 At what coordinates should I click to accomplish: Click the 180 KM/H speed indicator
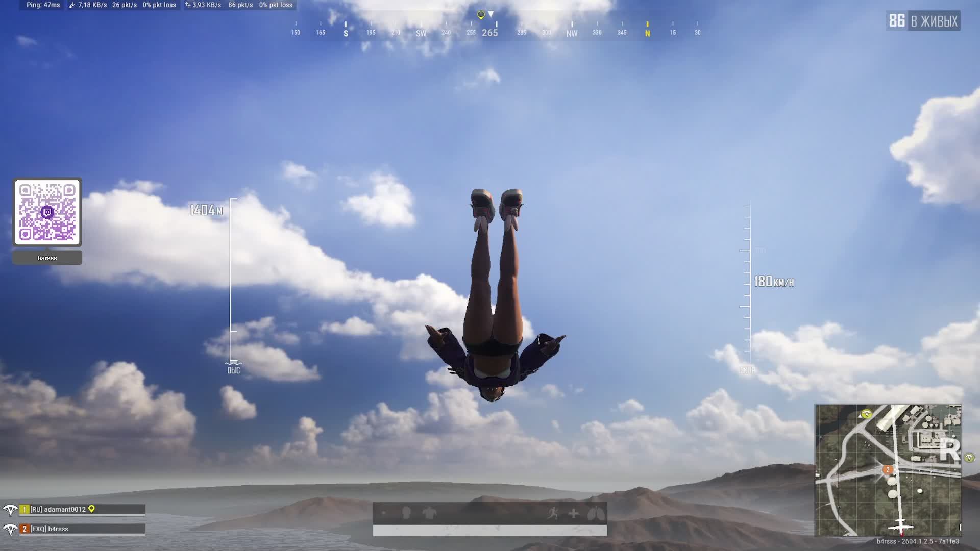[774, 282]
